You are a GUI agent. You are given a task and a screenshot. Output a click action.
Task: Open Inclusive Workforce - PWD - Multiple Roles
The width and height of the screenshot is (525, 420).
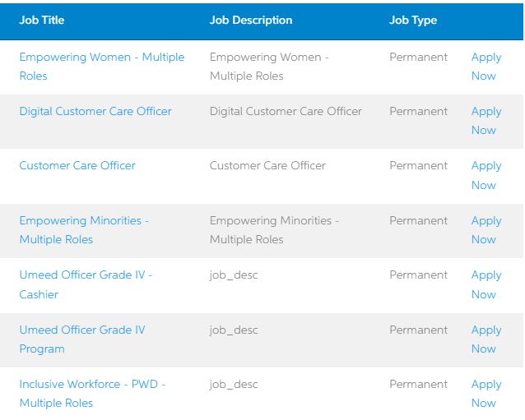pos(92,394)
